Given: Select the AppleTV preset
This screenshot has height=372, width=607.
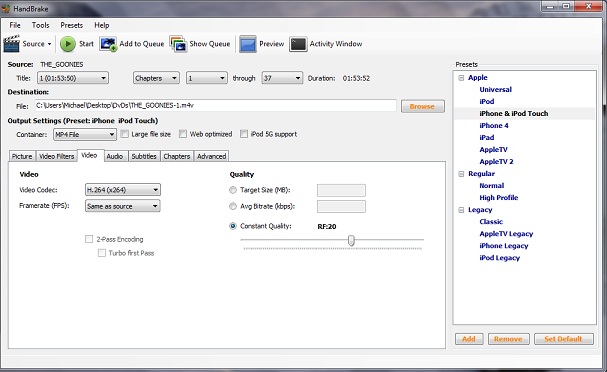Looking at the screenshot, I should click(493, 149).
